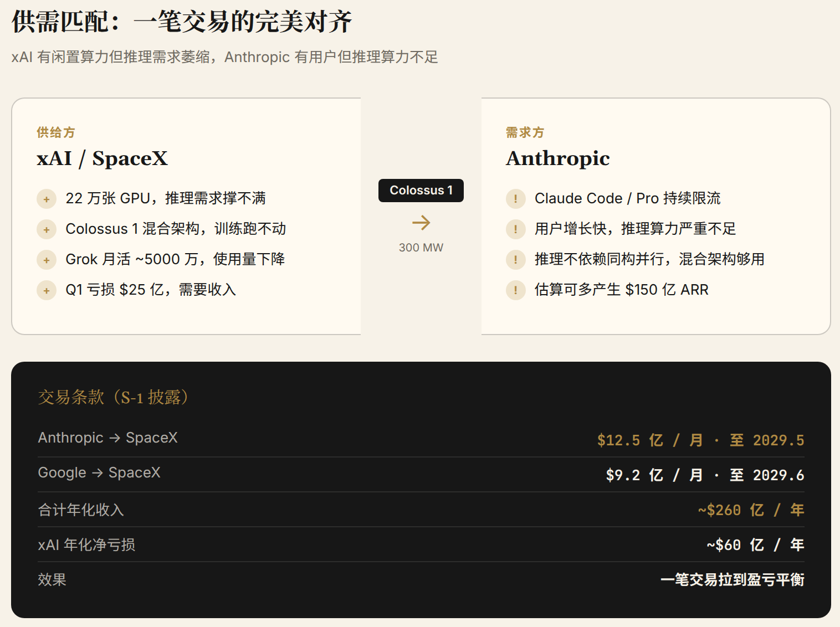Screen dimensions: 840x627
Task: Click the "需求方" label
Action: click(525, 132)
